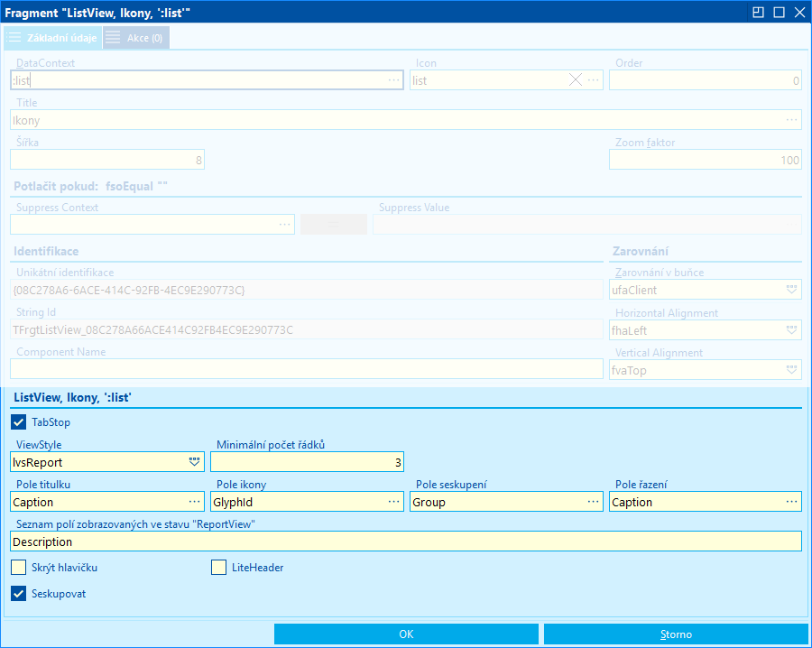Click the Order input field
The width and height of the screenshot is (812, 648).
pos(706,80)
